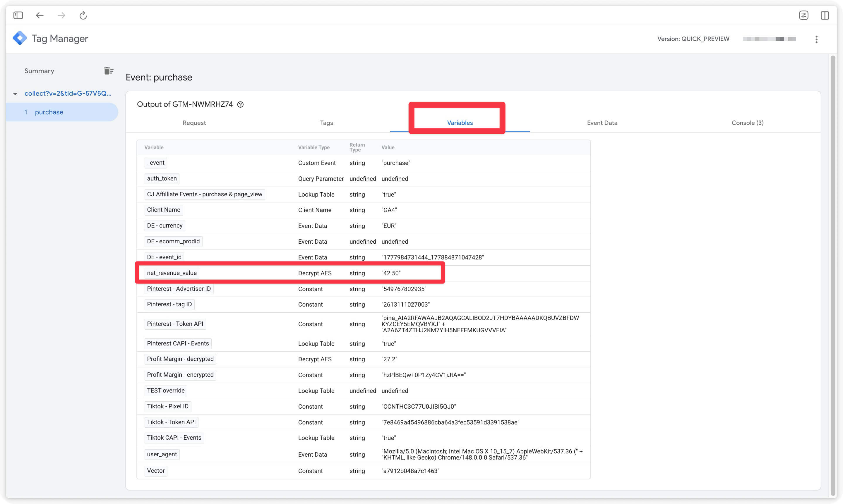Switch to the Event Data tab
843x504 pixels.
(x=602, y=123)
